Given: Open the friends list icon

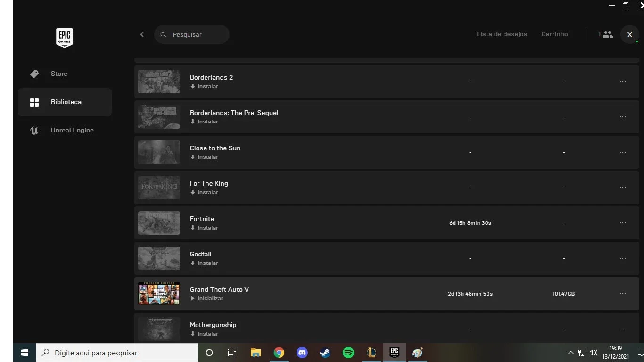Looking at the screenshot, I should click(607, 34).
